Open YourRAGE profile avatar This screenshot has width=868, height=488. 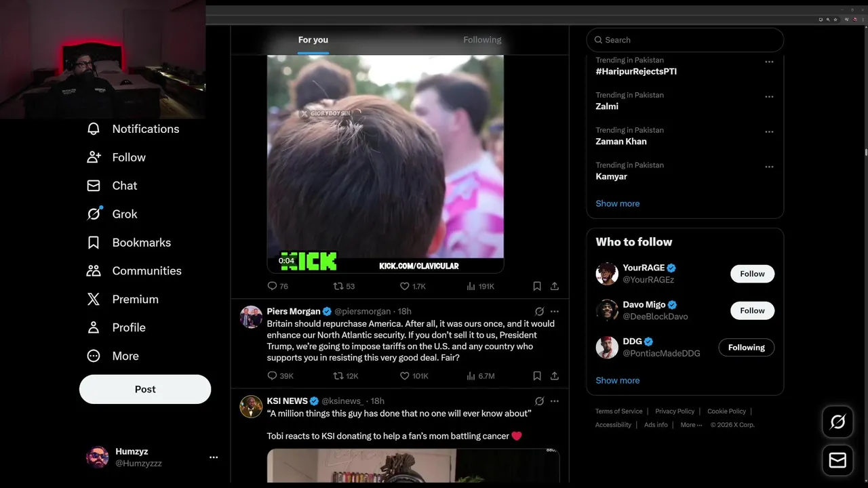pos(607,274)
